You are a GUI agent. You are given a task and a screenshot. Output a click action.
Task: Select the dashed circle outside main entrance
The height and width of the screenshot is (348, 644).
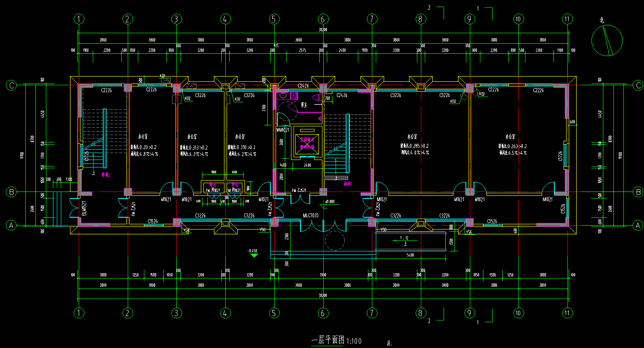[x=334, y=241]
